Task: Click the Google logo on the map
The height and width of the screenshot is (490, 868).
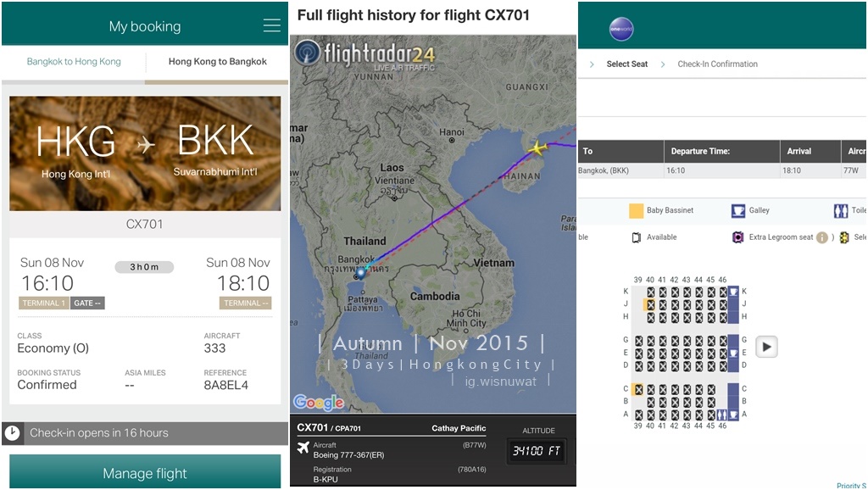Action: [319, 403]
